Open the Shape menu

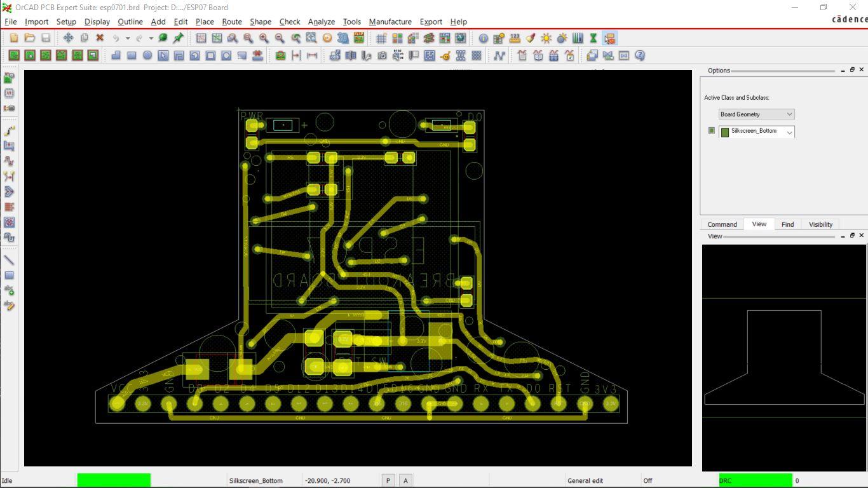click(261, 22)
